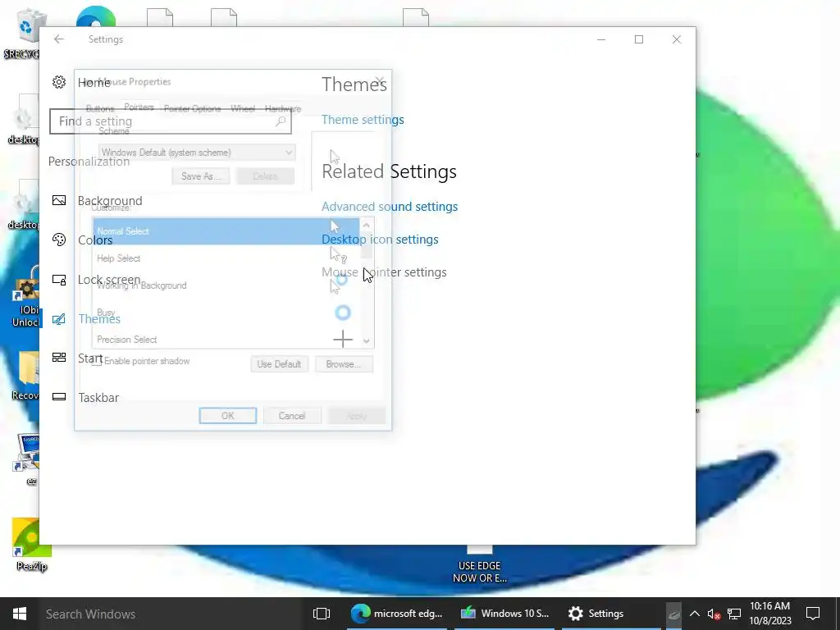
Task: Click Browse... button
Action: coord(344,364)
